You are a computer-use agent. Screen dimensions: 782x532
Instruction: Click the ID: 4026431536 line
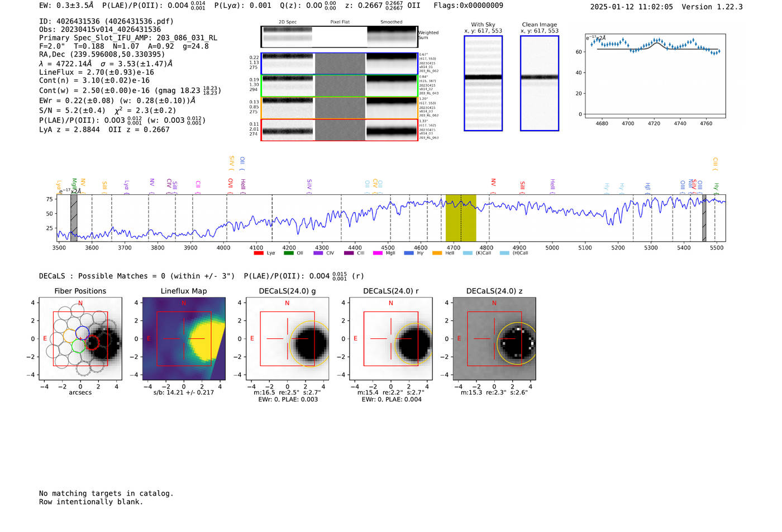tap(106, 21)
